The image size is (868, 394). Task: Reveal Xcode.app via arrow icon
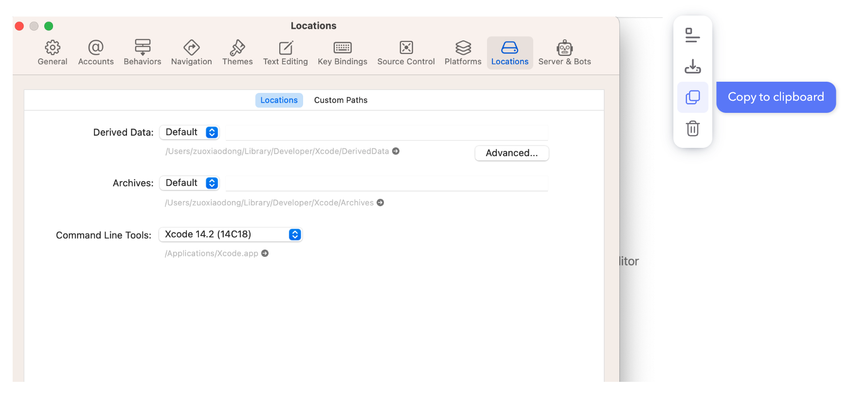point(265,253)
